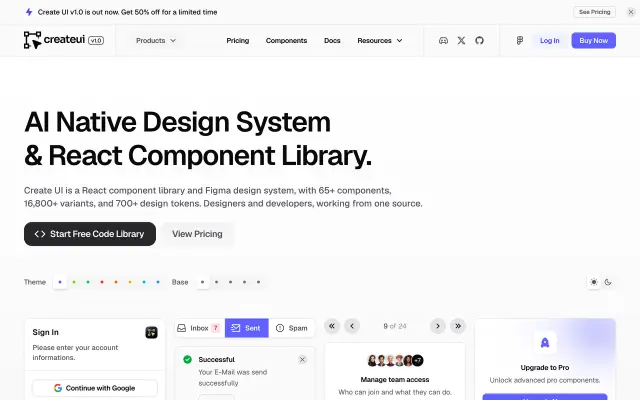Select the Spam tab
The width and height of the screenshot is (640, 400).
point(291,328)
